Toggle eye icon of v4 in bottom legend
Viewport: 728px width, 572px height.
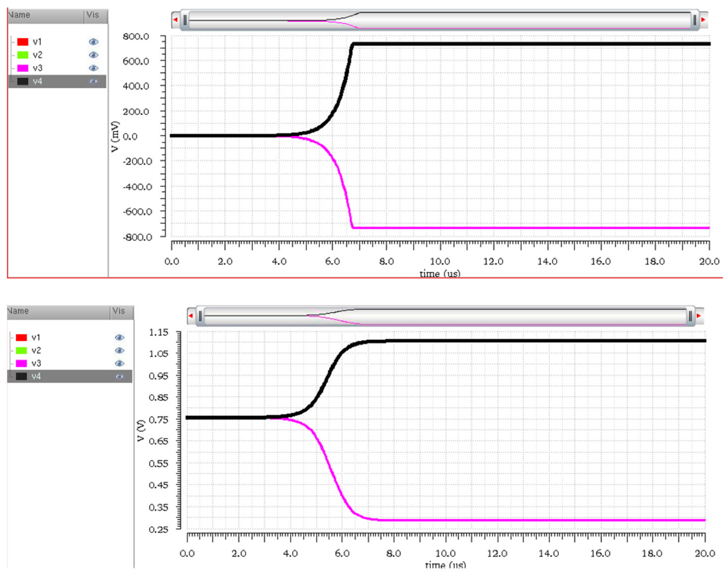(119, 376)
